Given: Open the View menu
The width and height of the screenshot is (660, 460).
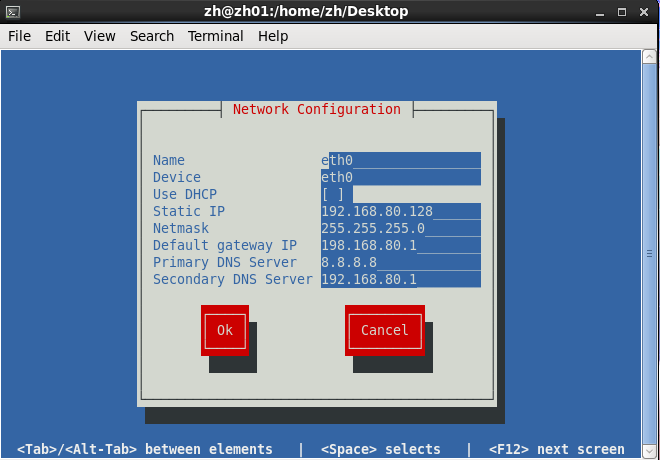Looking at the screenshot, I should 100,36.
